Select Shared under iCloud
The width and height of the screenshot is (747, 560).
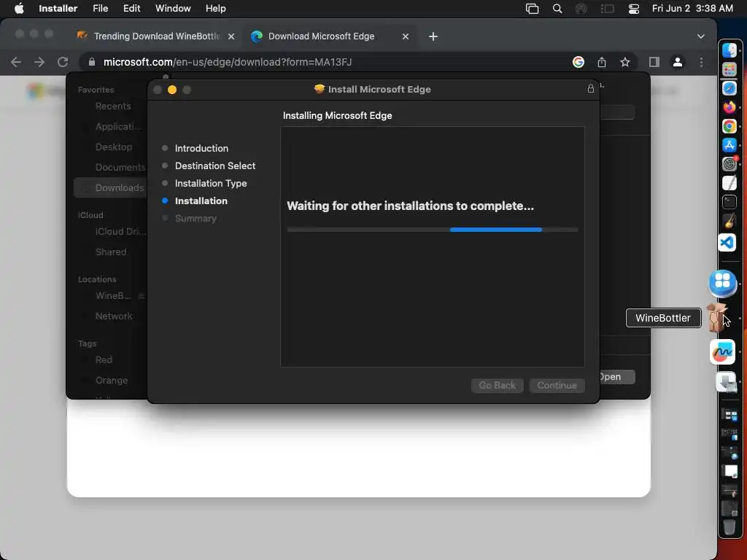111,252
